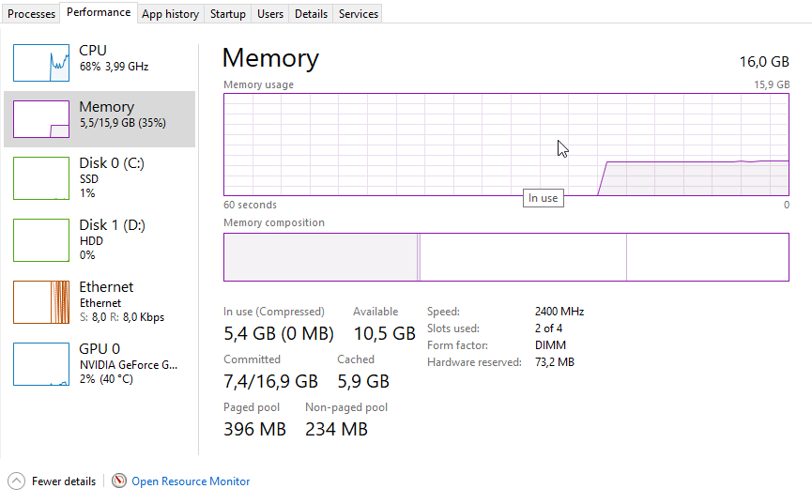The height and width of the screenshot is (504, 812).
Task: Click the In use value 5,4 GB (0 MB)
Action: [x=279, y=333]
